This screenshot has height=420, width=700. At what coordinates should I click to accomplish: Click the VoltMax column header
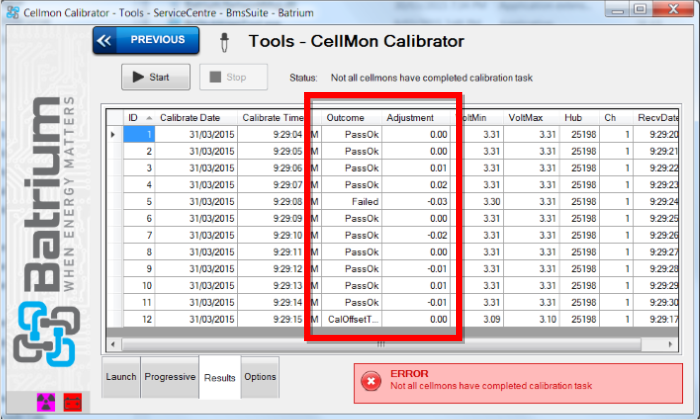(531, 118)
